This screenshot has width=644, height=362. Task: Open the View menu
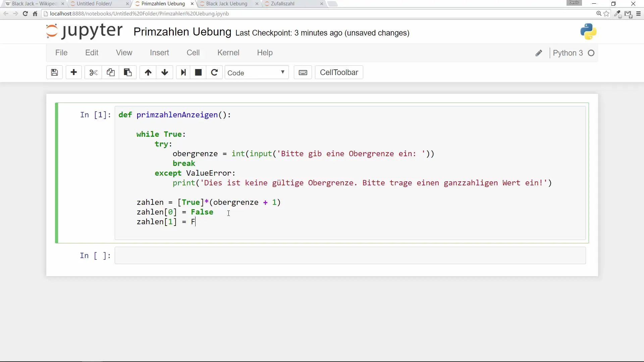[x=124, y=53]
